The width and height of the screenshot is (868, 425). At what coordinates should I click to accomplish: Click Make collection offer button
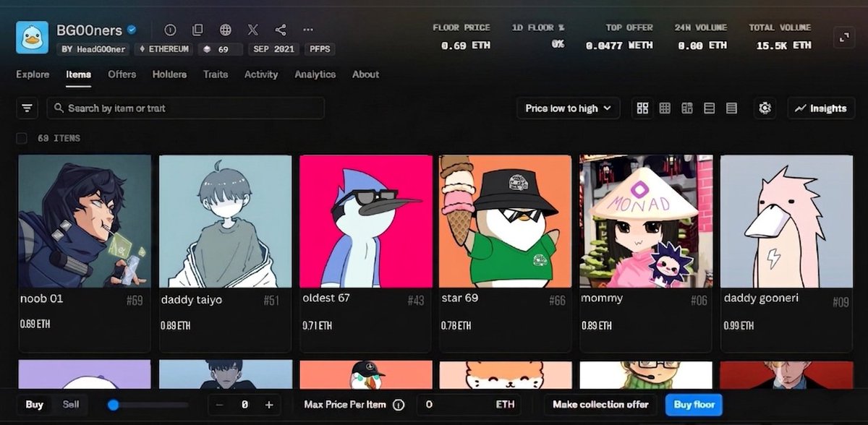[x=600, y=405]
